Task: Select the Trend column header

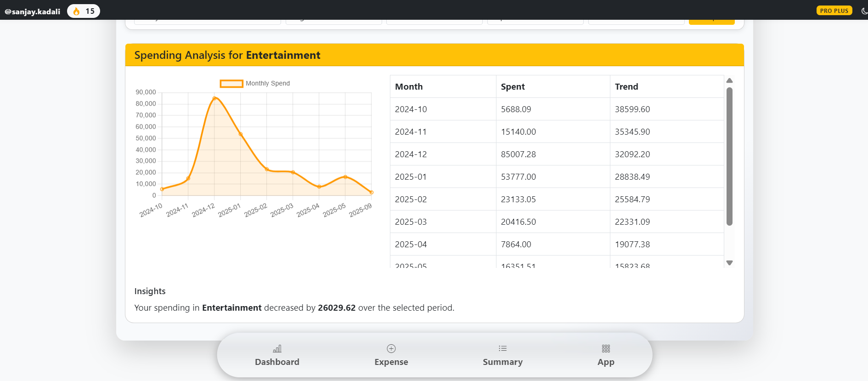Action: (626, 87)
